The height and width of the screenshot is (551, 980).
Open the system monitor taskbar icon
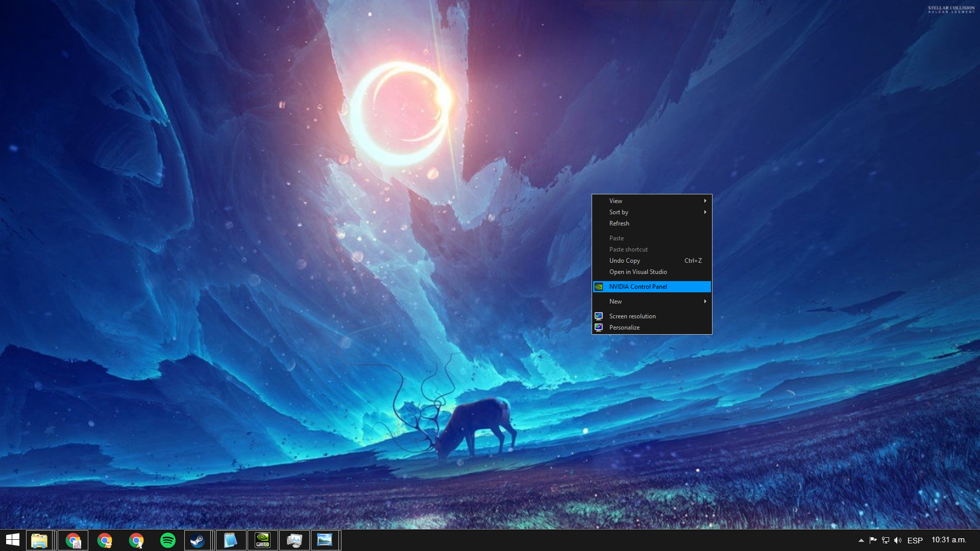point(294,540)
